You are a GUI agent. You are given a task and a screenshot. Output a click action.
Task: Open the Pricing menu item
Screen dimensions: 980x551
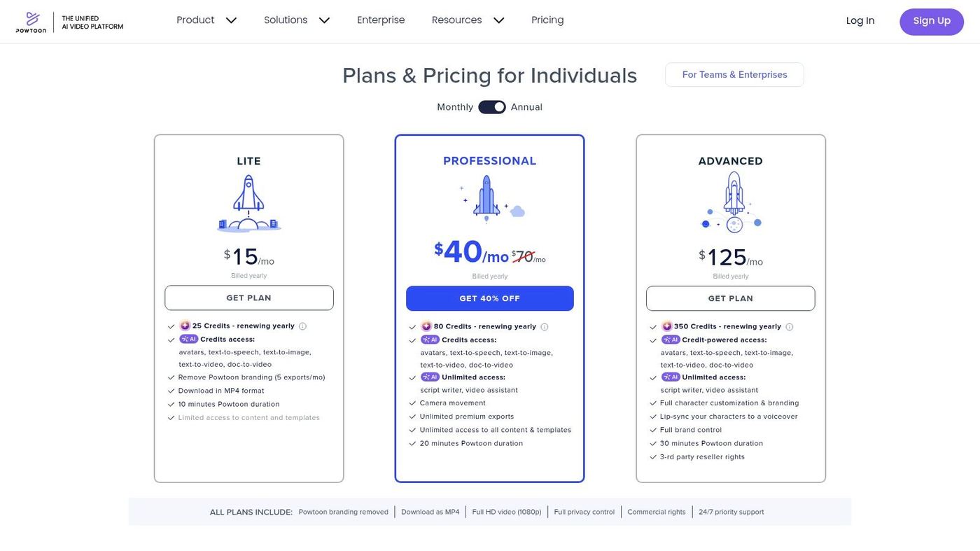point(547,20)
